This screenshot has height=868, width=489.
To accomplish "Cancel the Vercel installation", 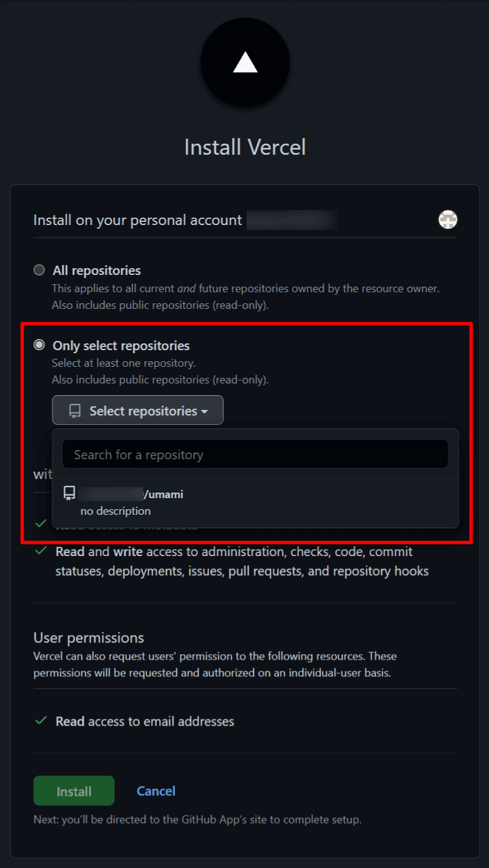I will pyautogui.click(x=155, y=790).
